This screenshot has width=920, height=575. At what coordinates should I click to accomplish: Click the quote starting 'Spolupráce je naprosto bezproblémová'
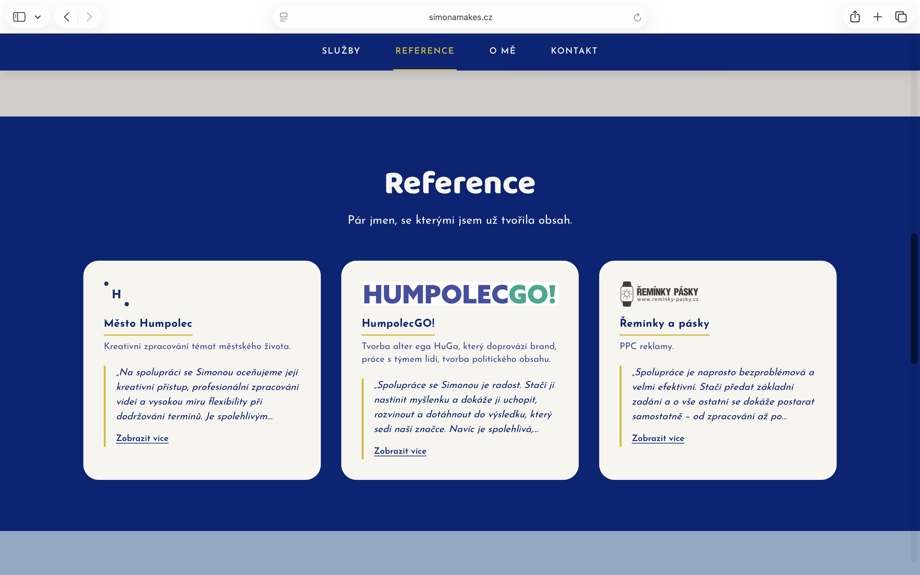coord(723,394)
